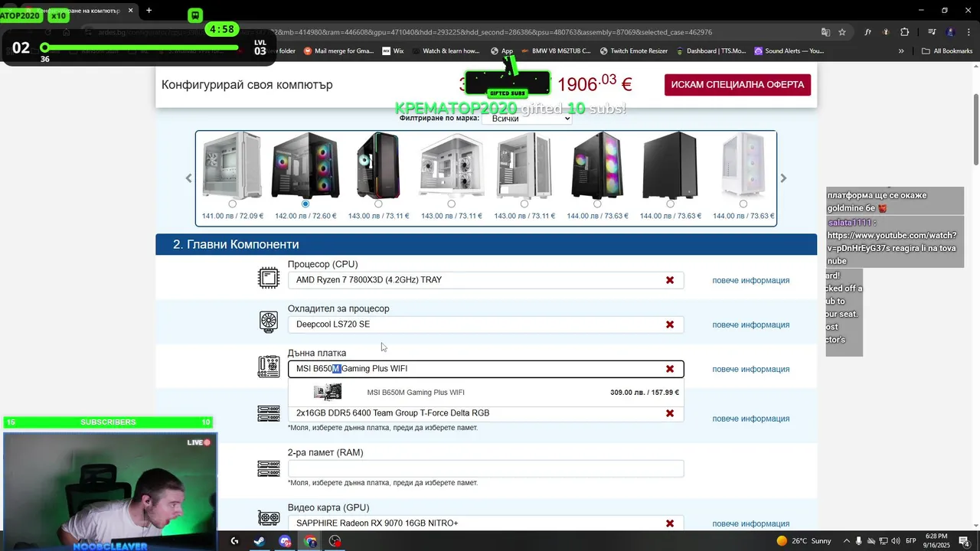Go to previous cases with the left carousel arrow
Viewport: 980px width, 551px height.
click(x=188, y=178)
